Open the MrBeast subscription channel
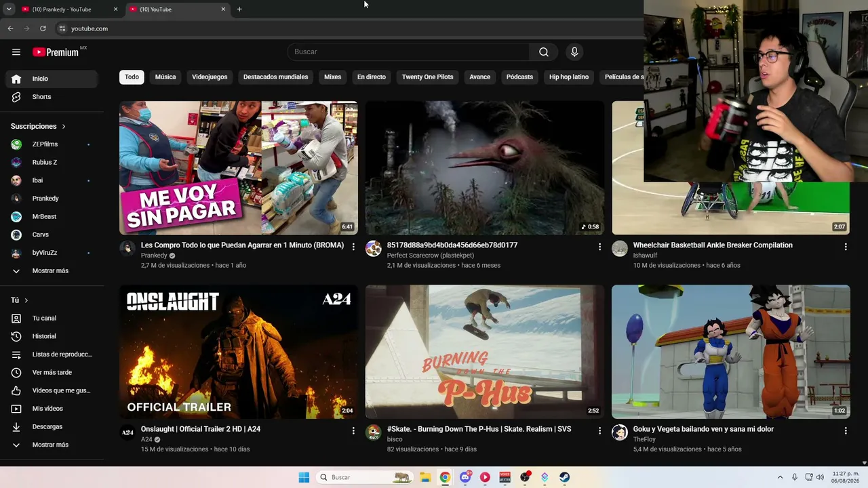868x488 pixels. point(52,217)
